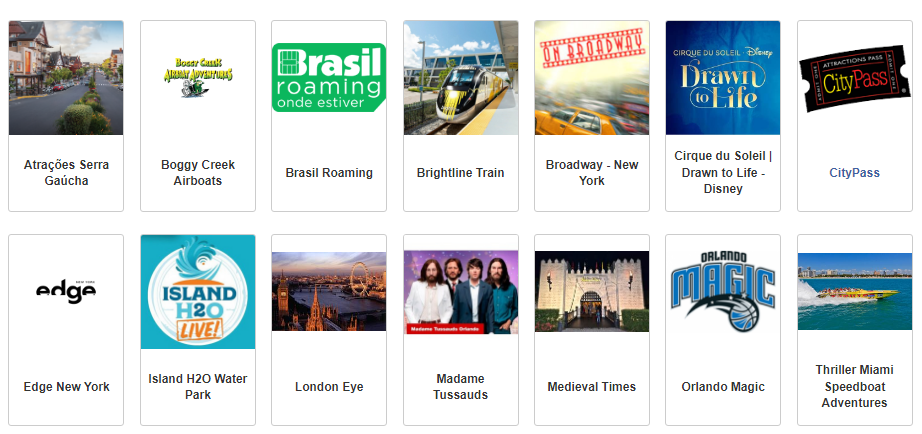Open the Cirque du Soleil Drawn to Life poster

click(x=723, y=78)
